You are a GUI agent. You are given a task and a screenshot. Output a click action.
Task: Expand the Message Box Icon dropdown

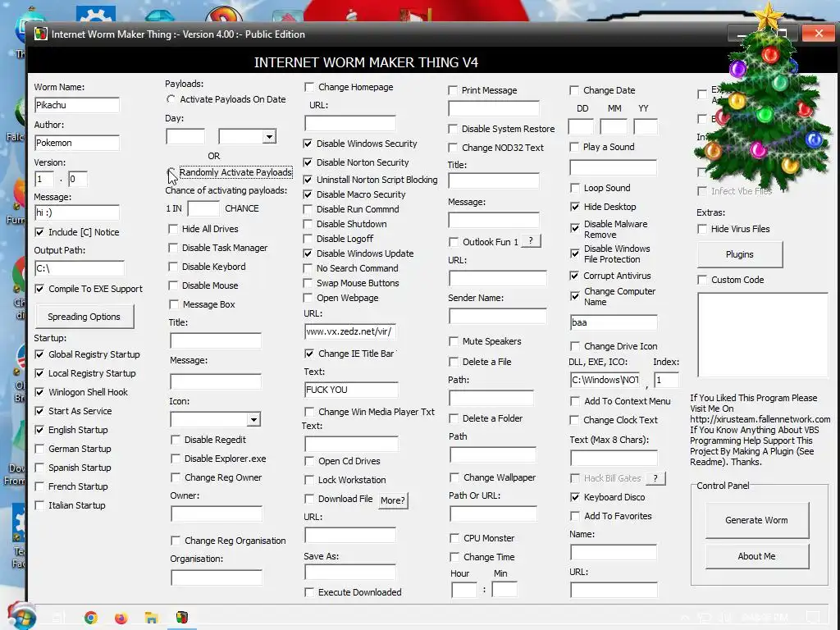coord(254,419)
